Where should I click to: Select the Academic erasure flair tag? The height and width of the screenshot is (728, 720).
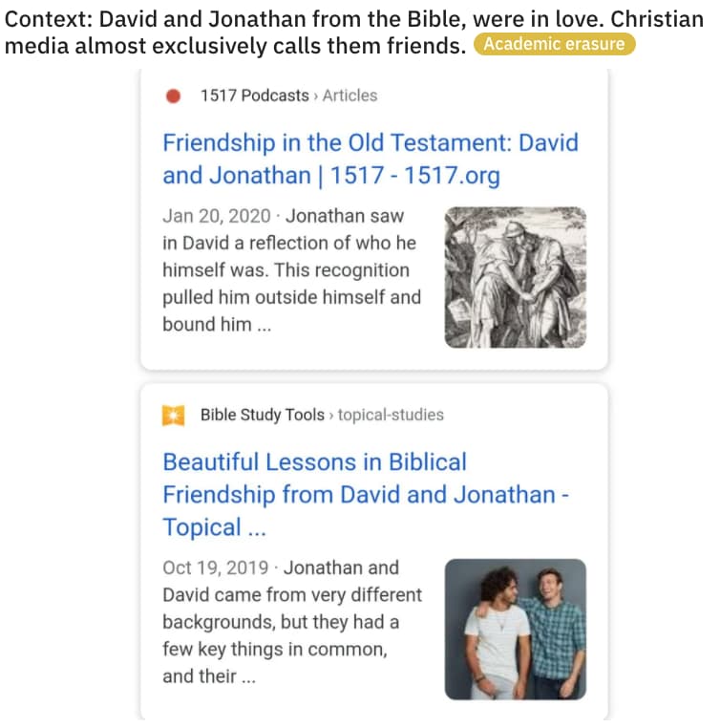pos(554,44)
